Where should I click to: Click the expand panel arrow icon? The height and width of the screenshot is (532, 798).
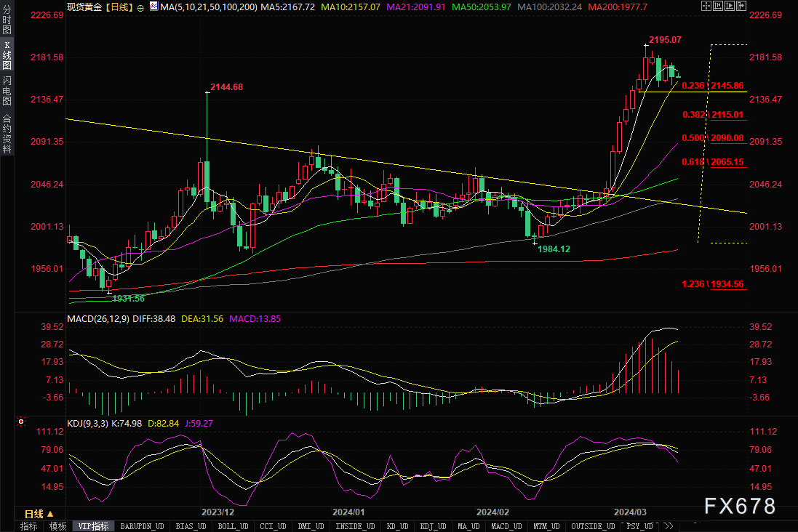pyautogui.click(x=741, y=6)
